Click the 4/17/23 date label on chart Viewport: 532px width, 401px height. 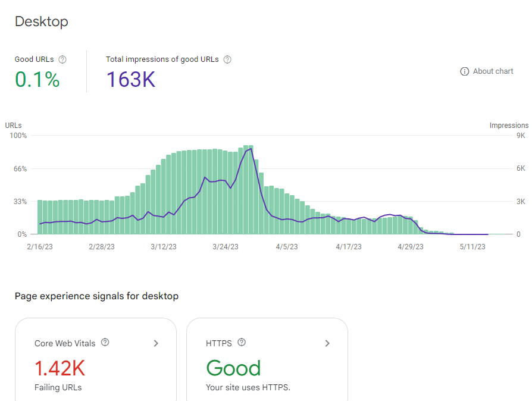349,247
